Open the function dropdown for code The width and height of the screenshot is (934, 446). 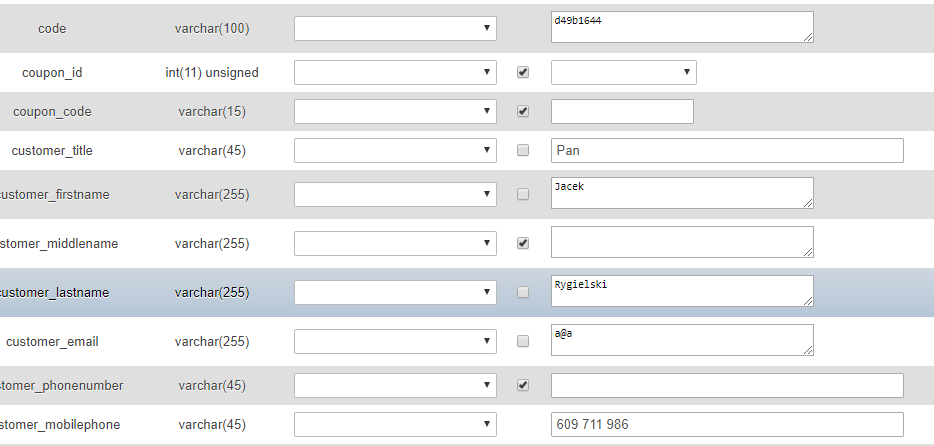(395, 28)
